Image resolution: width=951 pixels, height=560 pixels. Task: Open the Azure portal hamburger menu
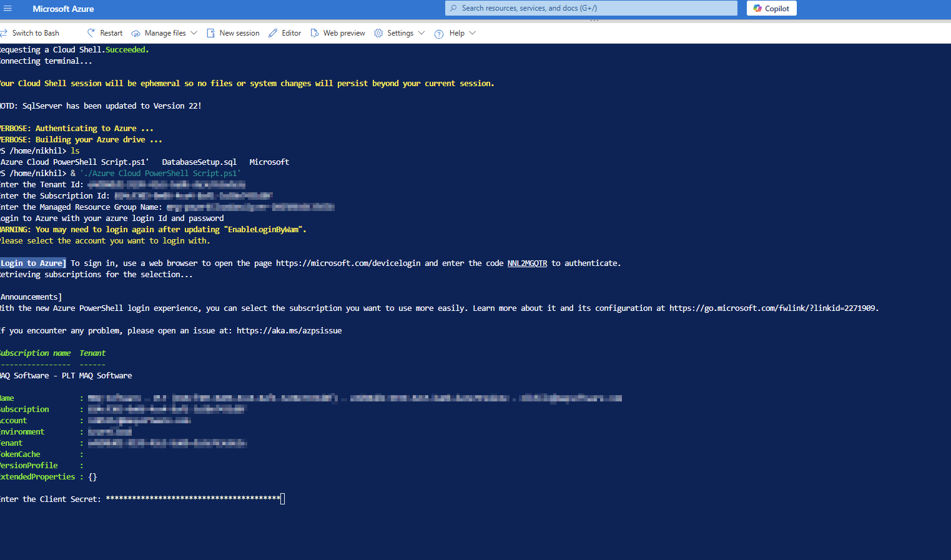(7, 9)
